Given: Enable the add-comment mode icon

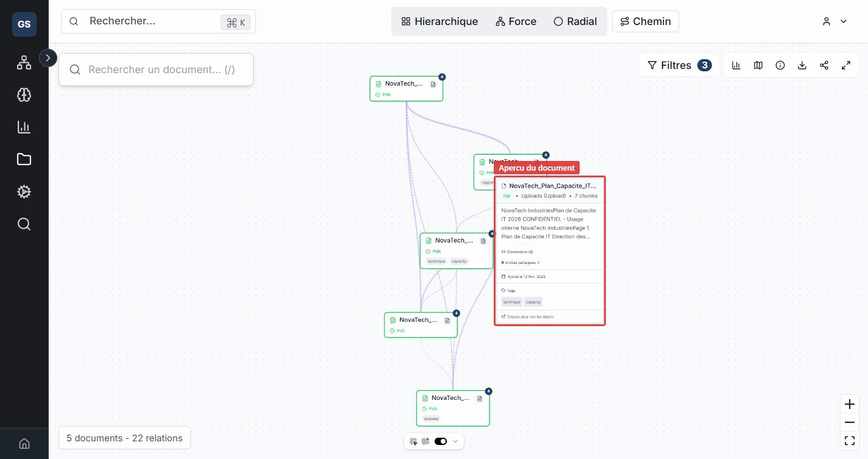Looking at the screenshot, I should coord(425,441).
